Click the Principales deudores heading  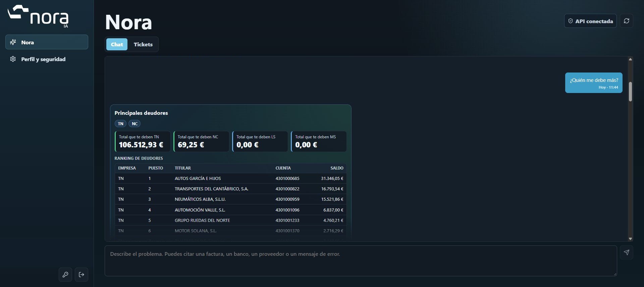click(x=141, y=113)
